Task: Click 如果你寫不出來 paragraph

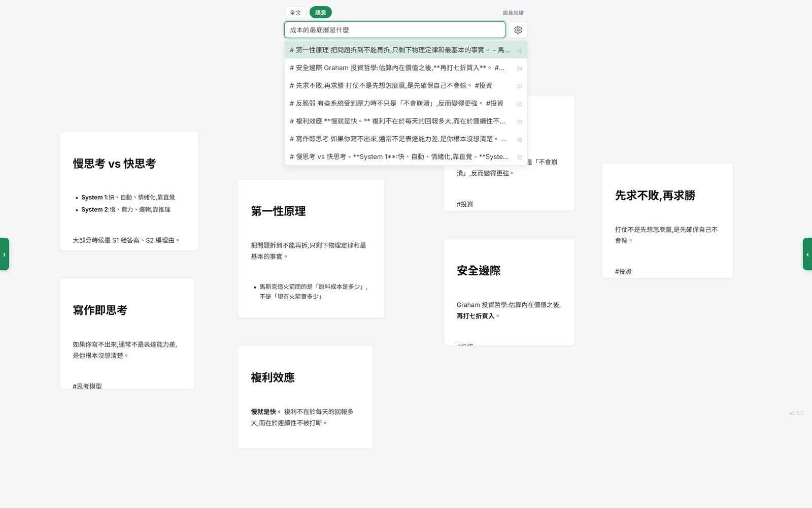Action: (125, 350)
